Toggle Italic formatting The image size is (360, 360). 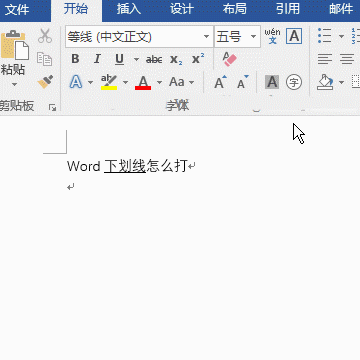97,59
